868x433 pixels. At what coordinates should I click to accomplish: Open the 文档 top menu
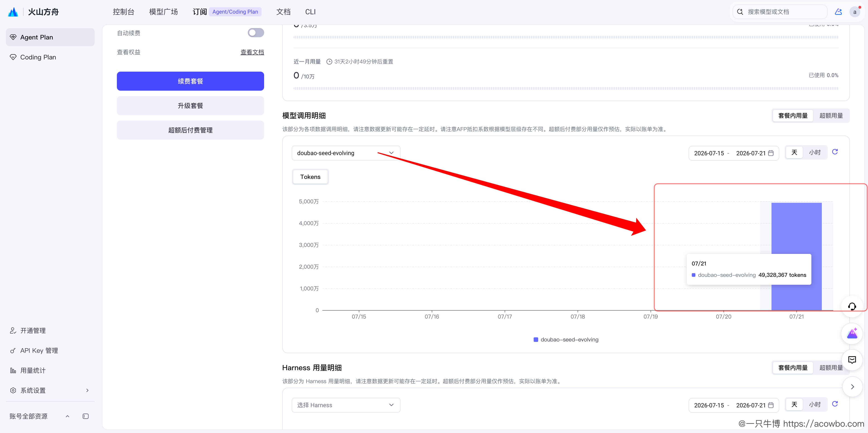[x=283, y=12]
